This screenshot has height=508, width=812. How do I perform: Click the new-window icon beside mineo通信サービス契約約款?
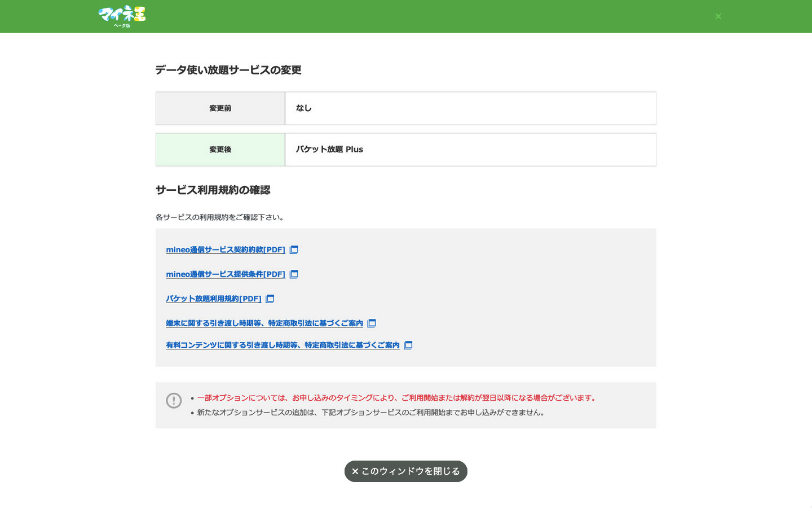tap(294, 250)
